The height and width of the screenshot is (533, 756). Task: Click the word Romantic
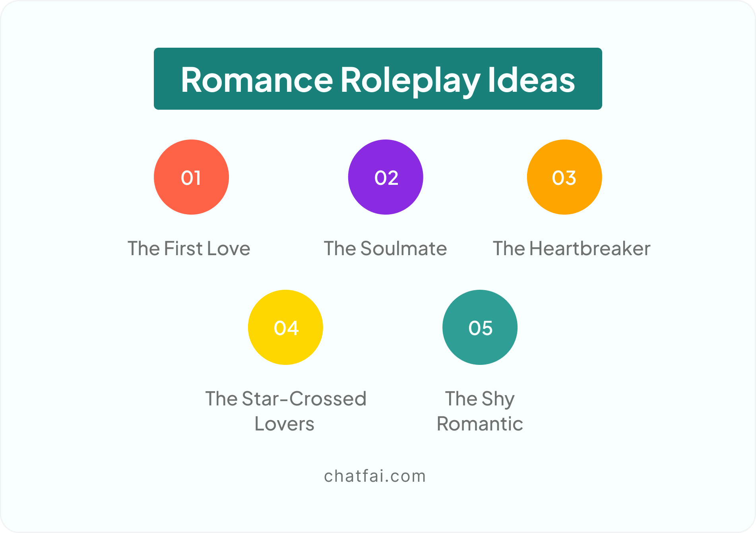click(x=480, y=424)
